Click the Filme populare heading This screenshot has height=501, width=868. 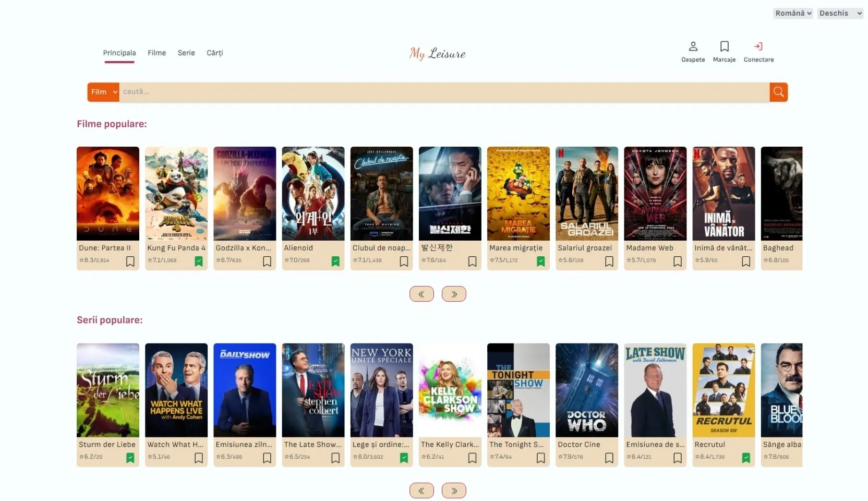112,124
